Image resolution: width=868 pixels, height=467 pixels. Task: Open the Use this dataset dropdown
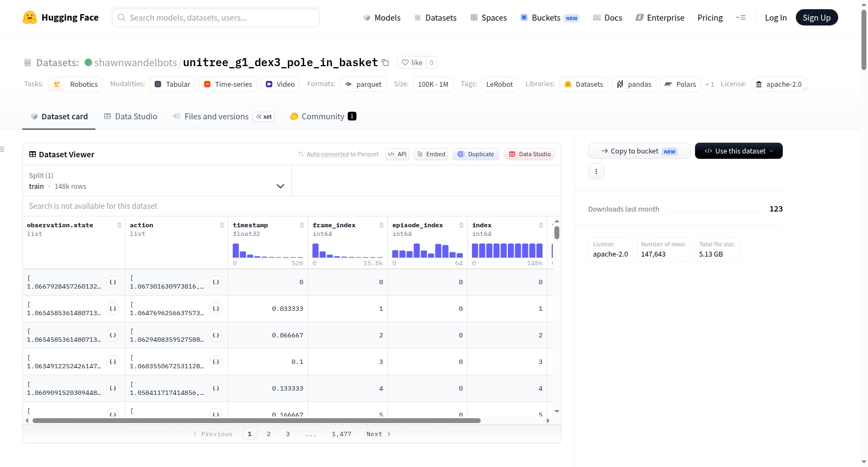(739, 151)
